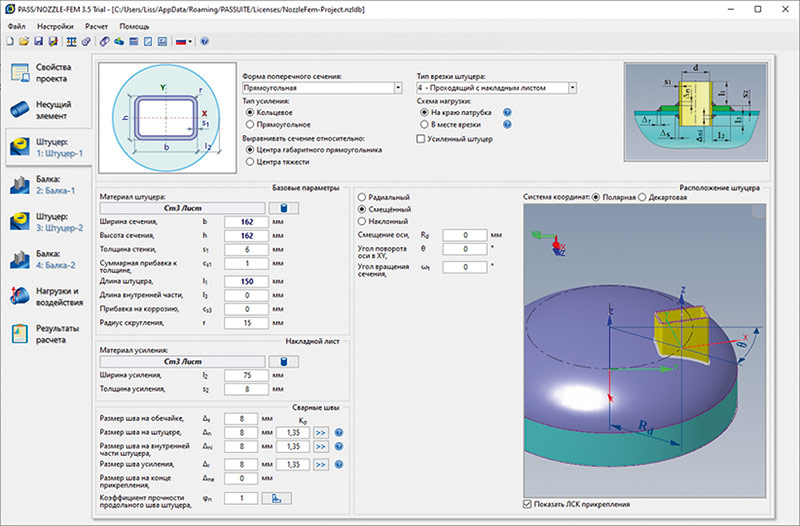Screen dimensions: 800x526
Task: Select Балка-1 in the sidebar
Action: 46,185
